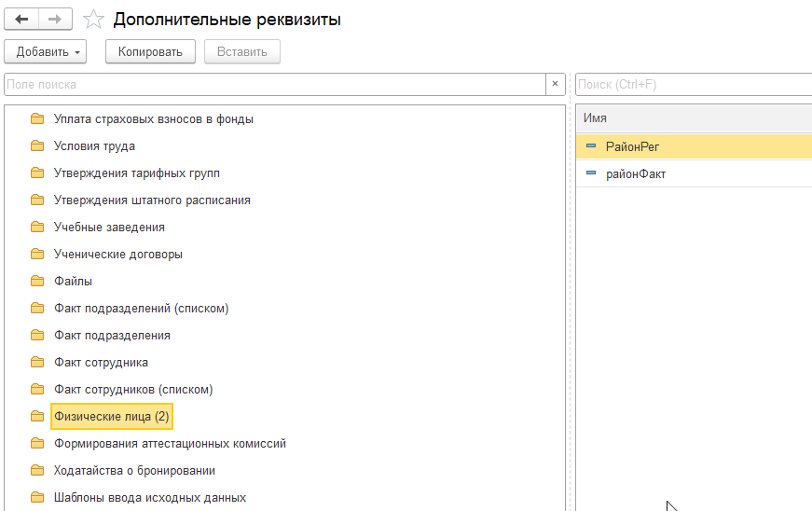
Task: Click the Вставить button
Action: point(241,52)
